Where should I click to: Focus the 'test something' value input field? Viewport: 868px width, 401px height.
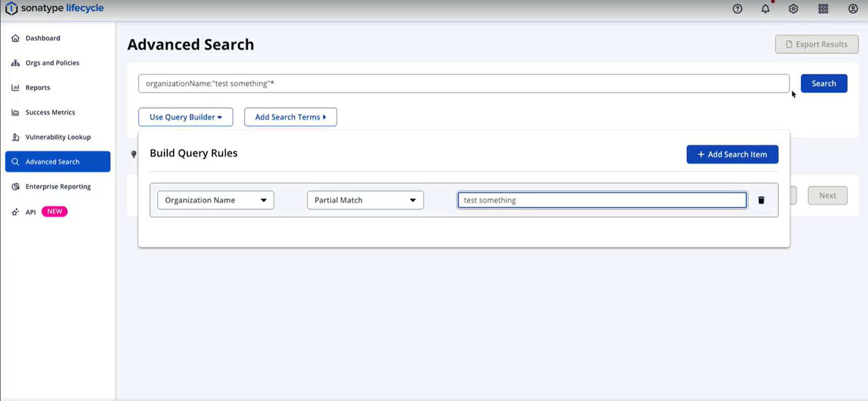[x=602, y=200]
